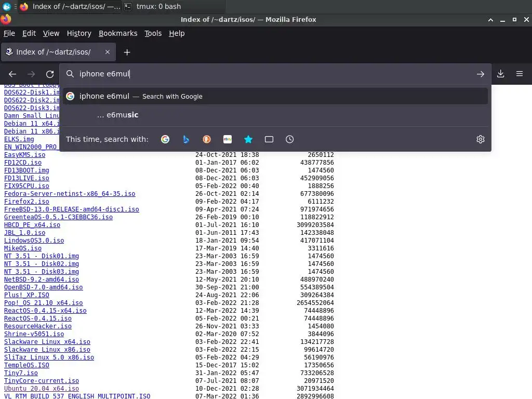Click the Go arrow in address bar
The width and height of the screenshot is (532, 399).
click(480, 74)
